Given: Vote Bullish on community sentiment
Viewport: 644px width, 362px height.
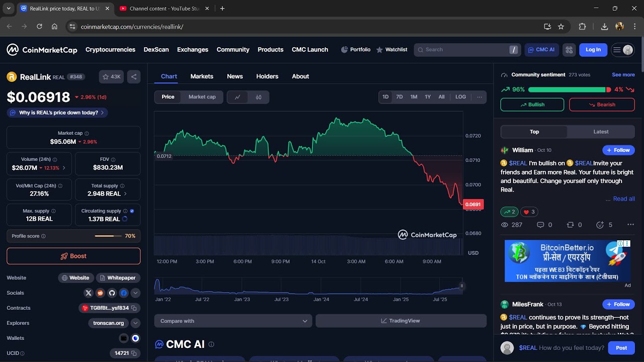Looking at the screenshot, I should pos(532,105).
